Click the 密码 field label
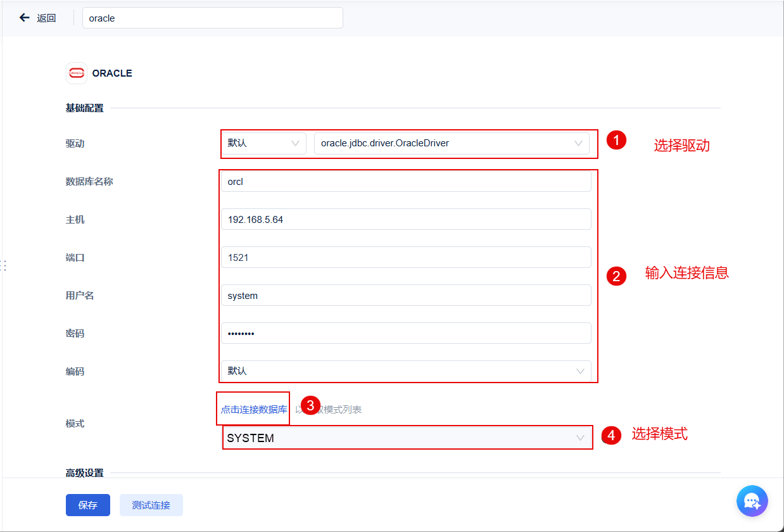The width and height of the screenshot is (784, 532). 75,333
